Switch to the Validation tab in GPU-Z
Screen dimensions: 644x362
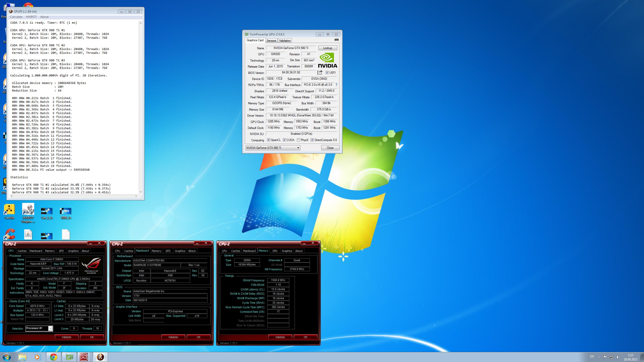285,41
